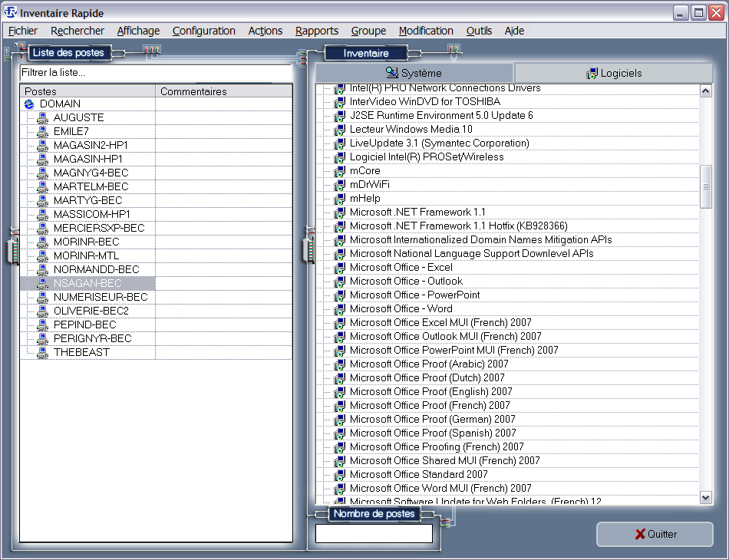This screenshot has width=729, height=560.
Task: Select Microsoft Office Proof (German) 2007
Action: point(432,419)
